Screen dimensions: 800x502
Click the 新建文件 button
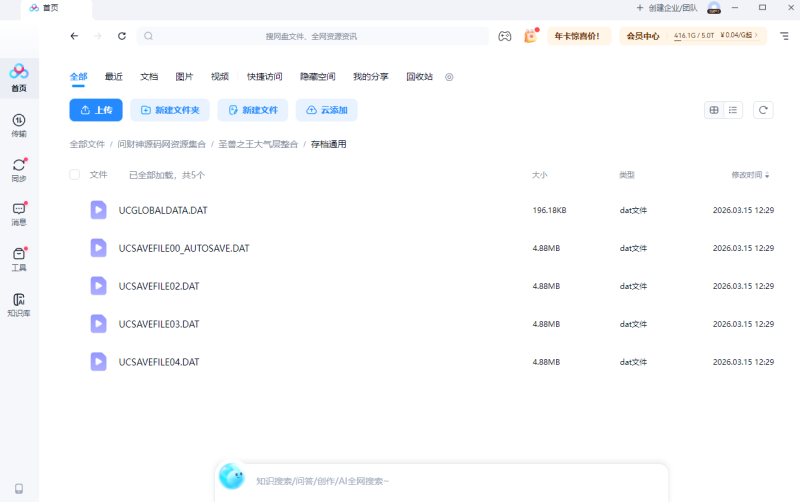(253, 110)
